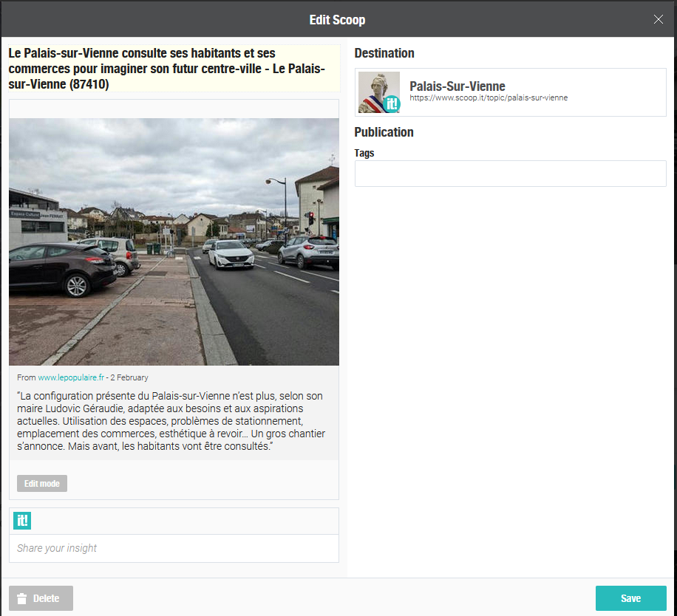Click the Publication heading
Image resolution: width=677 pixels, height=616 pixels.
tap(384, 132)
